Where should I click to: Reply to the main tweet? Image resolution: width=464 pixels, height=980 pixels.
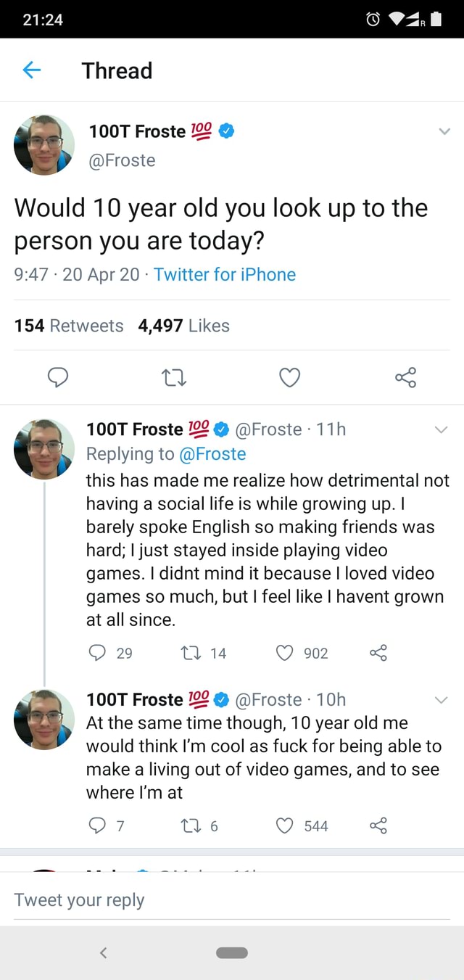click(x=58, y=377)
